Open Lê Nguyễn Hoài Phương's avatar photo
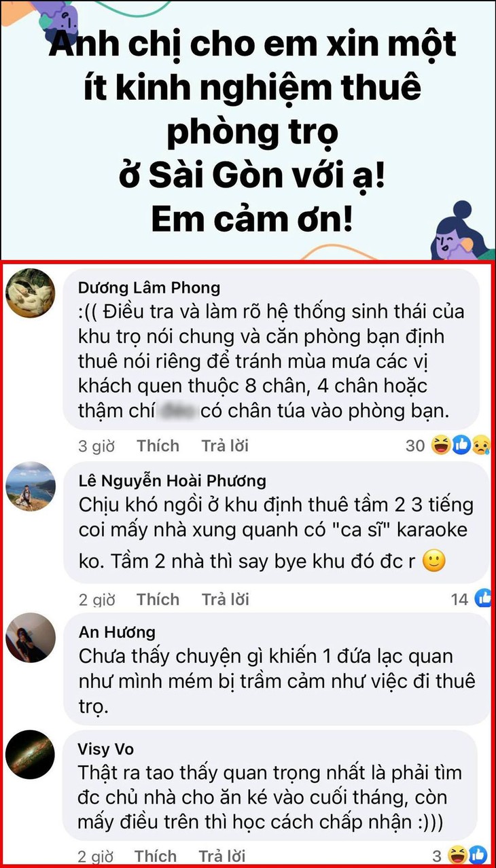Image resolution: width=496 pixels, height=868 pixels. click(30, 486)
